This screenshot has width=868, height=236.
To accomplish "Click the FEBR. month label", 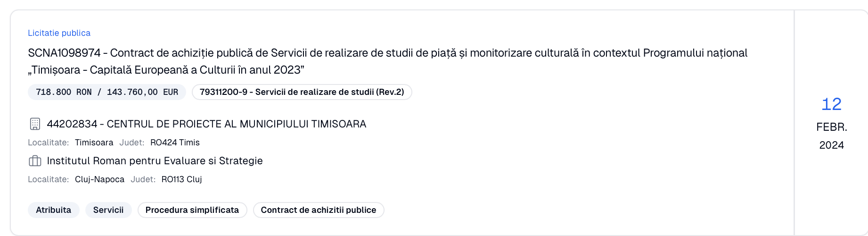I will coord(831,127).
